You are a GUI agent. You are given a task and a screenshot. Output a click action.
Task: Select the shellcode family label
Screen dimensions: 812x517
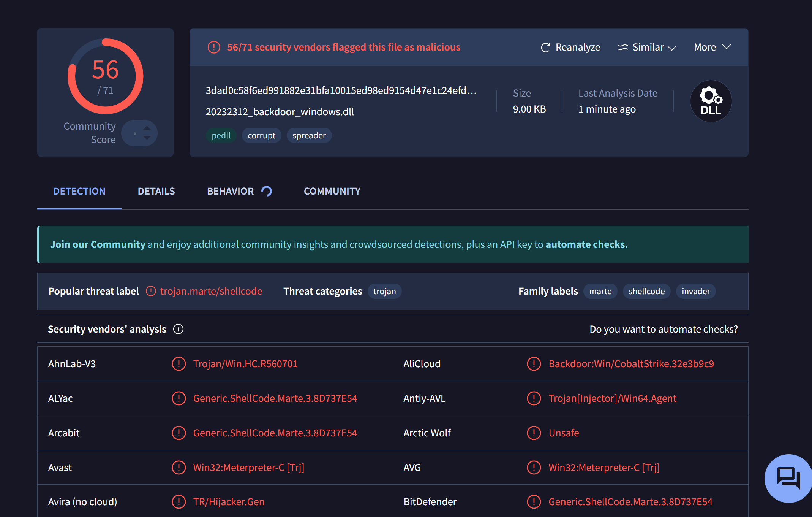click(646, 292)
